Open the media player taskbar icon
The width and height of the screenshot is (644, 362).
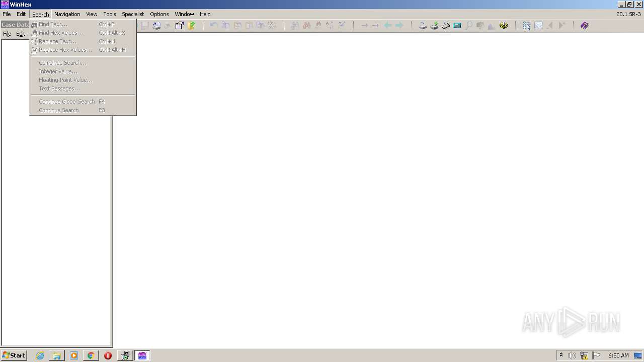(x=74, y=355)
